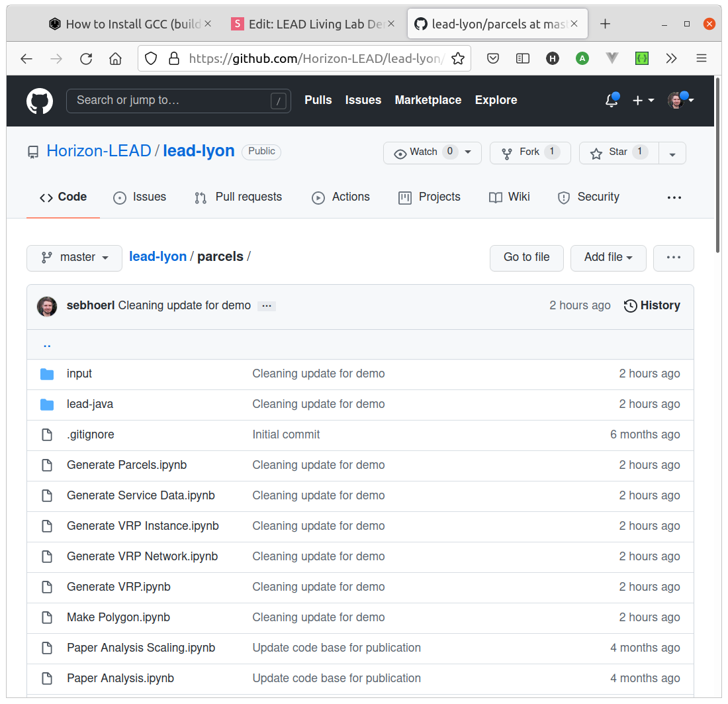This screenshot has height=704, width=728.
Task: Open the lead-lyon repository title link
Action: (199, 151)
